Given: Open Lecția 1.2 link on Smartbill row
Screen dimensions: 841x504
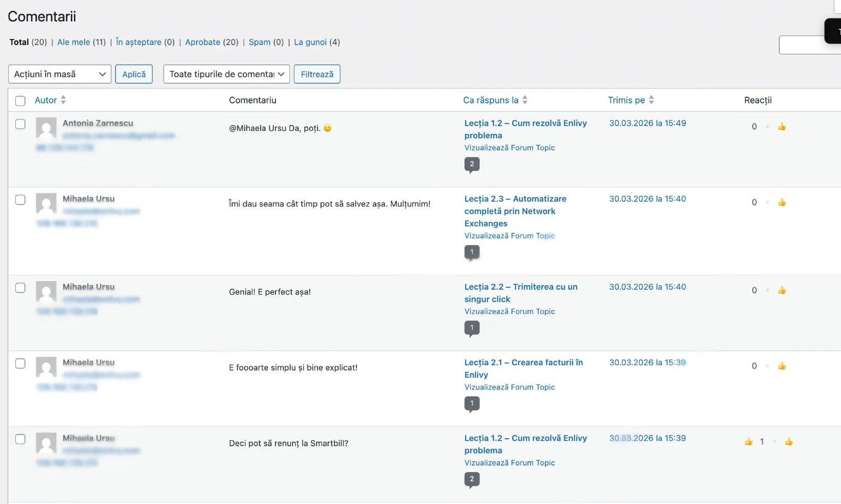Looking at the screenshot, I should click(x=526, y=445).
